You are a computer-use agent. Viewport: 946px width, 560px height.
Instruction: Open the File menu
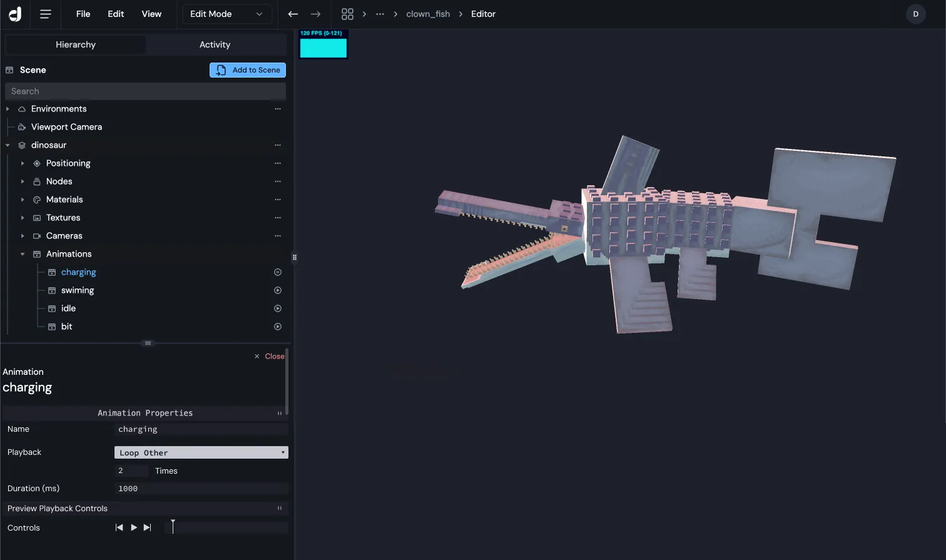(83, 14)
